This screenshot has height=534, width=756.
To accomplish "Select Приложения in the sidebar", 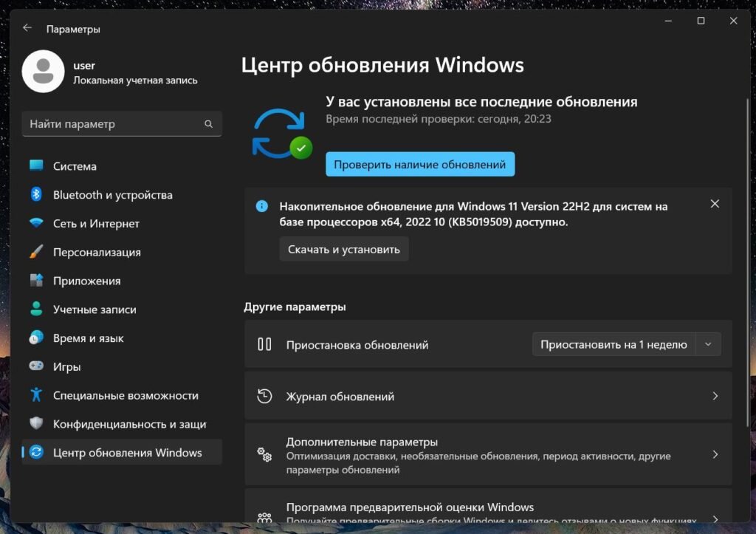I will (x=122, y=280).
